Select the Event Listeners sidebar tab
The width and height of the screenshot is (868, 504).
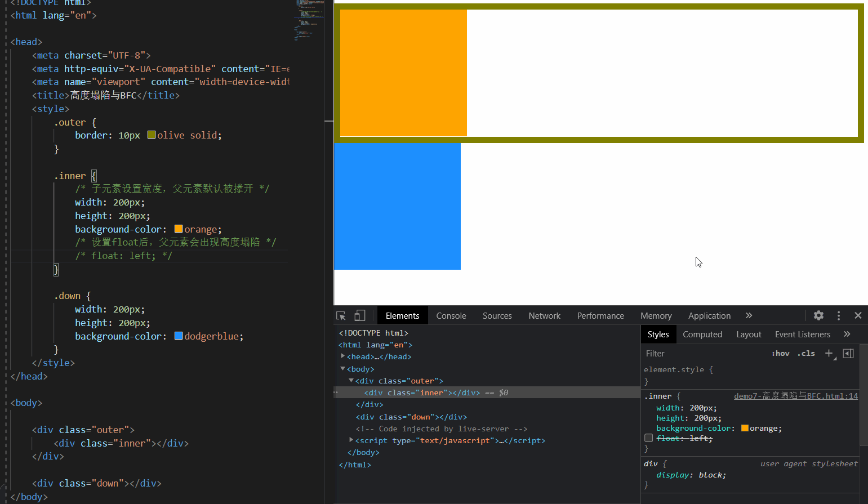(803, 334)
